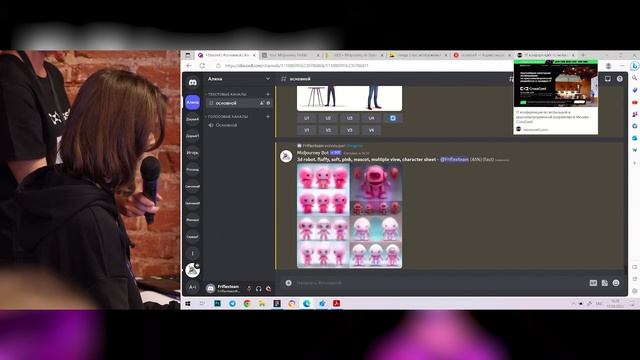Switch to the second Midjourney browser tab
The height and width of the screenshot is (360, 640).
[x=291, y=55]
